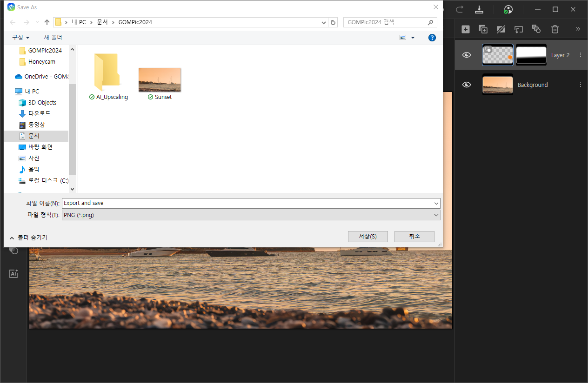The width and height of the screenshot is (588, 383).
Task: Click the add new layer icon
Action: 465,29
